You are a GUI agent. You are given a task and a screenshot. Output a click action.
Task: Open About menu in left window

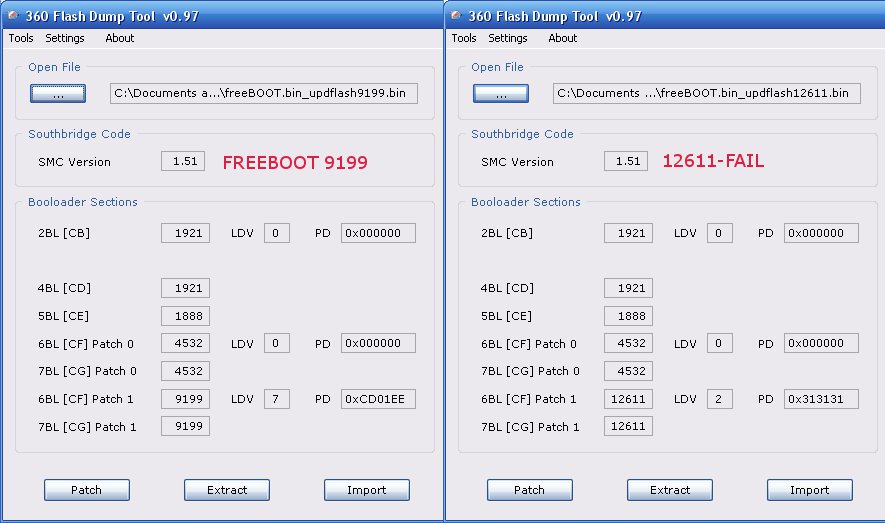click(x=120, y=38)
